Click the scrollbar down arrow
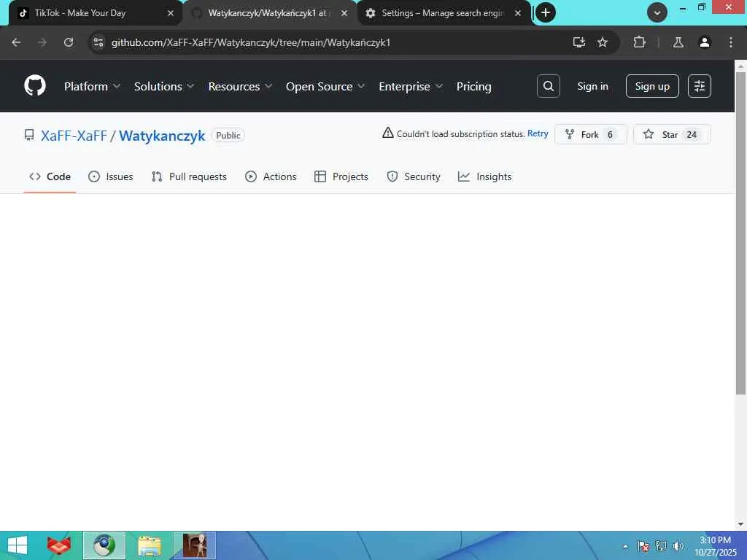This screenshot has height=560, width=747. coord(740,524)
